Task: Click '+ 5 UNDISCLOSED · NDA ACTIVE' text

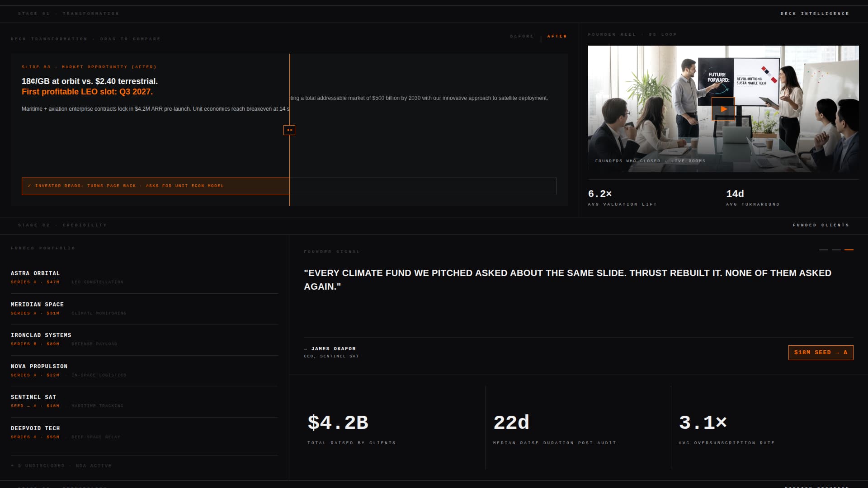Action: 61,466
